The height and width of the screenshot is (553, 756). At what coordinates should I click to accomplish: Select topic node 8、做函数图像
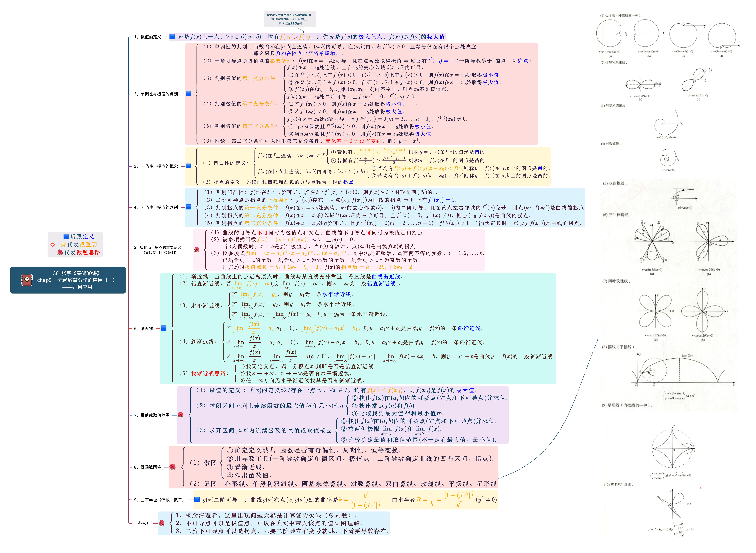tap(148, 467)
